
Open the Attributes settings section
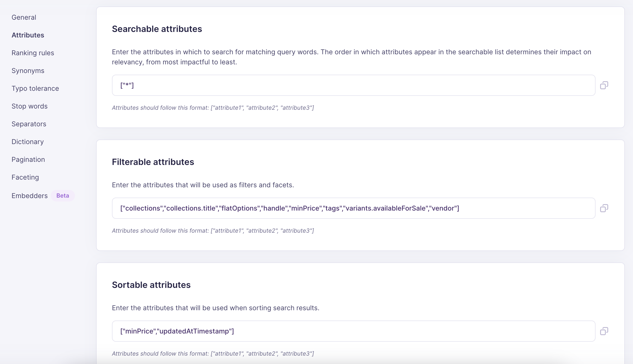click(x=28, y=35)
